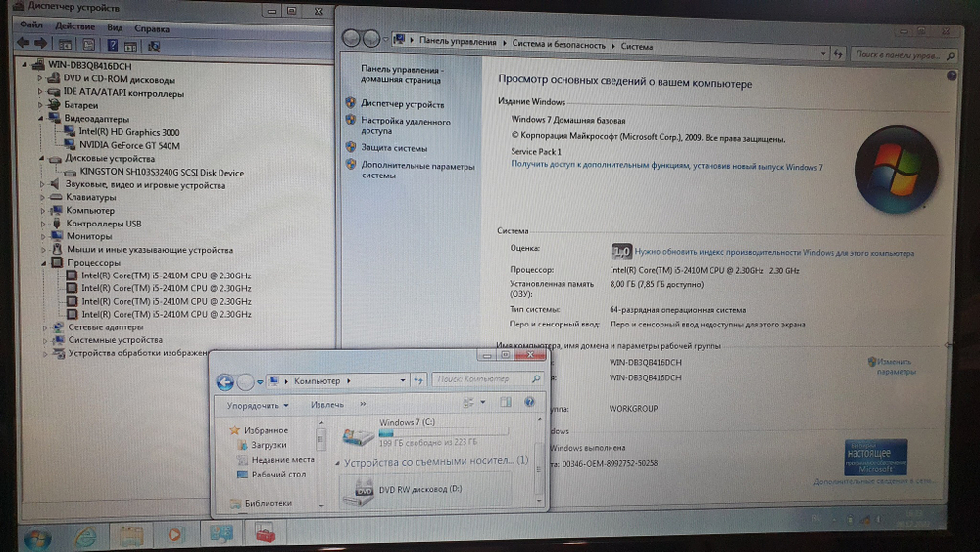Select Загрузки in explorer favorites
This screenshot has height=552, width=980.
tap(269, 445)
